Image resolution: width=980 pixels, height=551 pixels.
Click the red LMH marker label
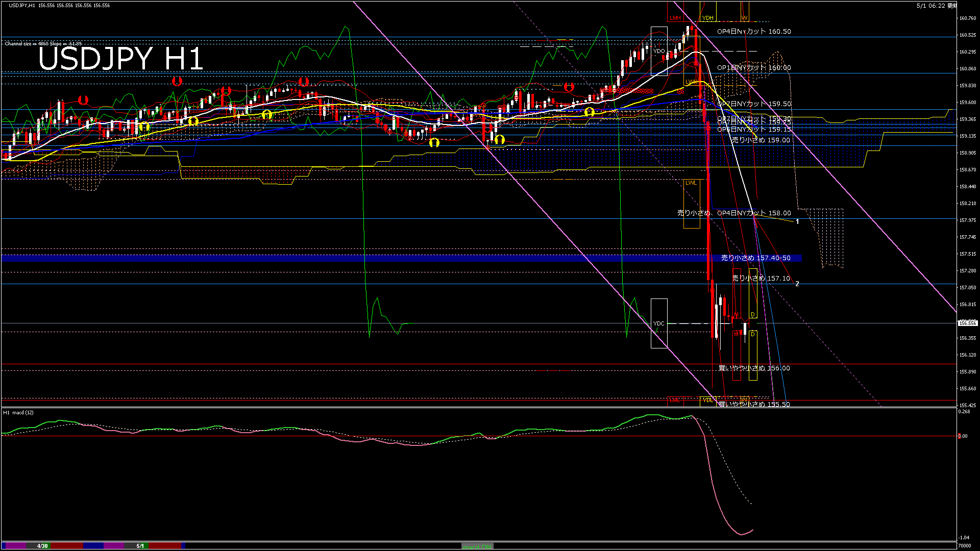675,18
